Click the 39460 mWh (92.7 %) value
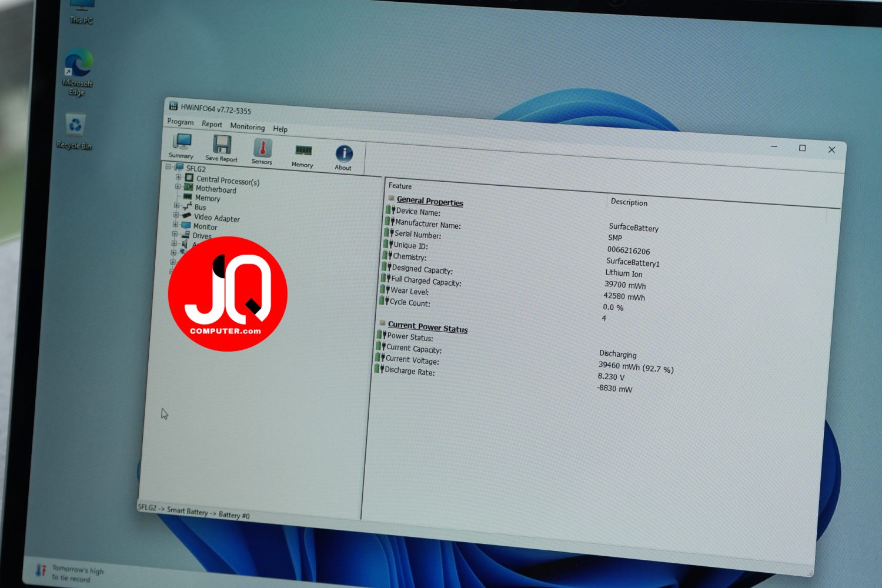The height and width of the screenshot is (588, 882). click(x=636, y=367)
